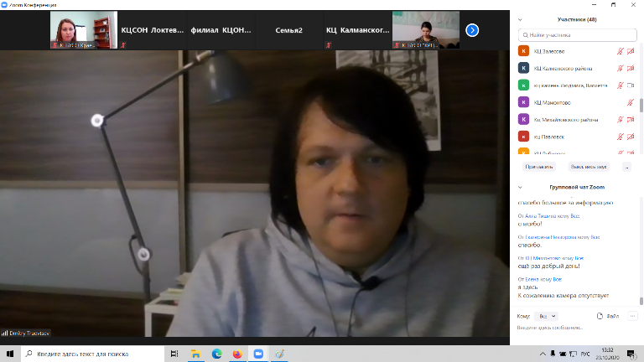Click the orange avatar for КЦ Залесово
The image size is (644, 362).
(x=523, y=51)
